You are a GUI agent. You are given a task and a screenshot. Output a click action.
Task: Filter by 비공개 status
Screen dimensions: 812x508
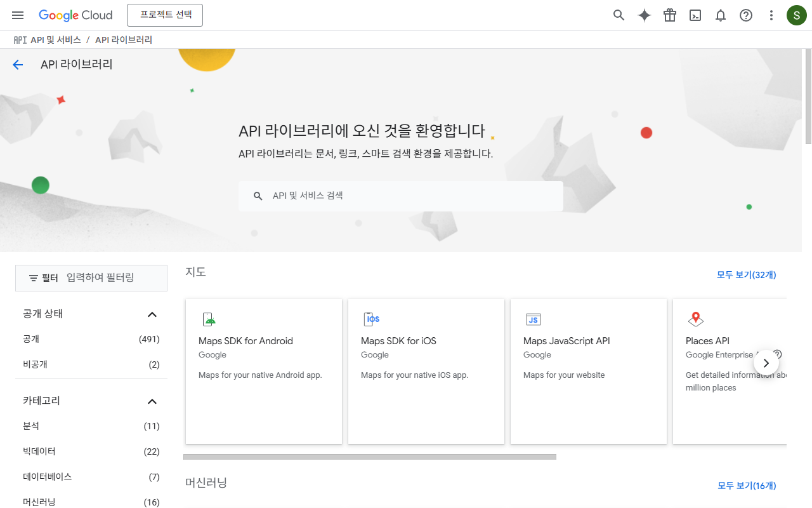point(91,365)
